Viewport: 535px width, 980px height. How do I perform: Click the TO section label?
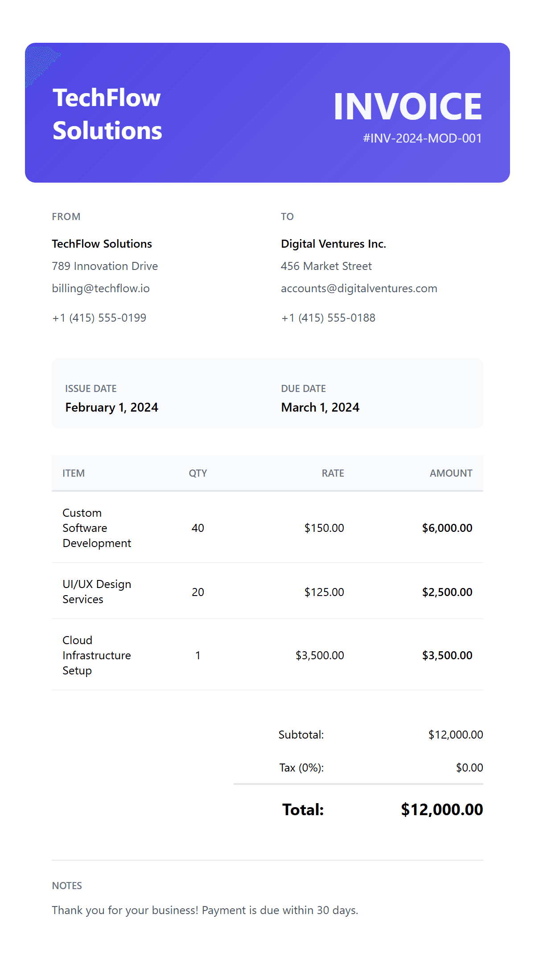pyautogui.click(x=287, y=216)
